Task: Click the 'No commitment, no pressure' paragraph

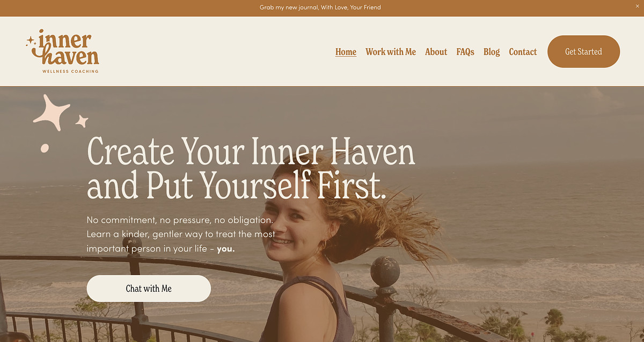Action: [181, 234]
